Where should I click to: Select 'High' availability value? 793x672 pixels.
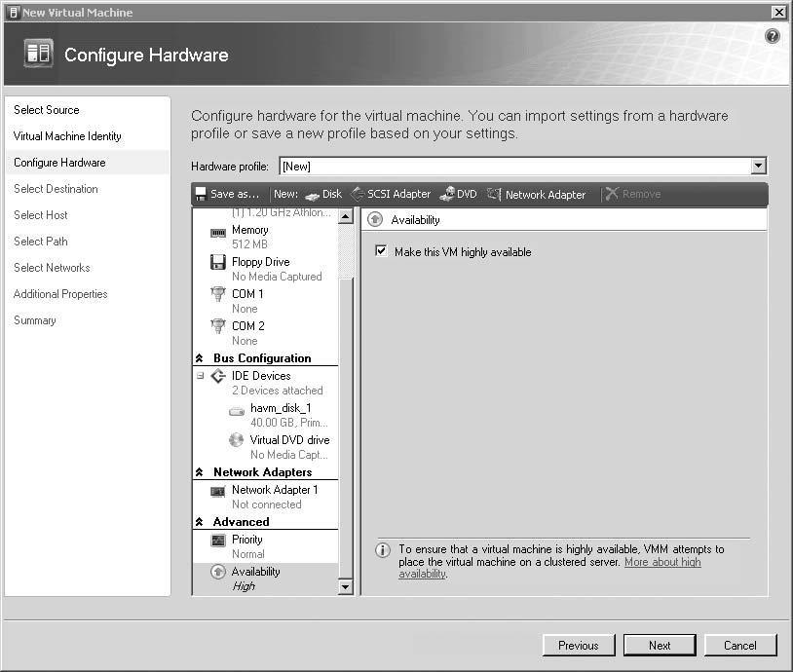coord(244,586)
